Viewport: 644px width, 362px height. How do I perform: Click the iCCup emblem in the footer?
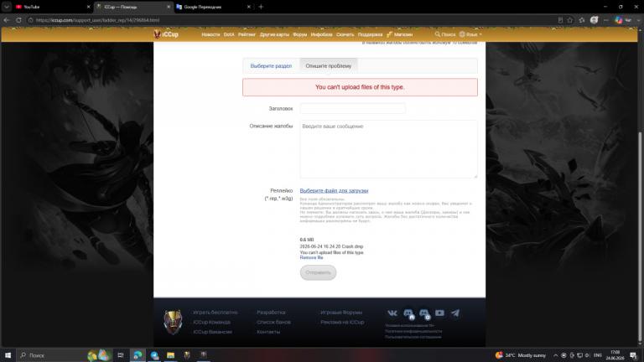click(173, 322)
